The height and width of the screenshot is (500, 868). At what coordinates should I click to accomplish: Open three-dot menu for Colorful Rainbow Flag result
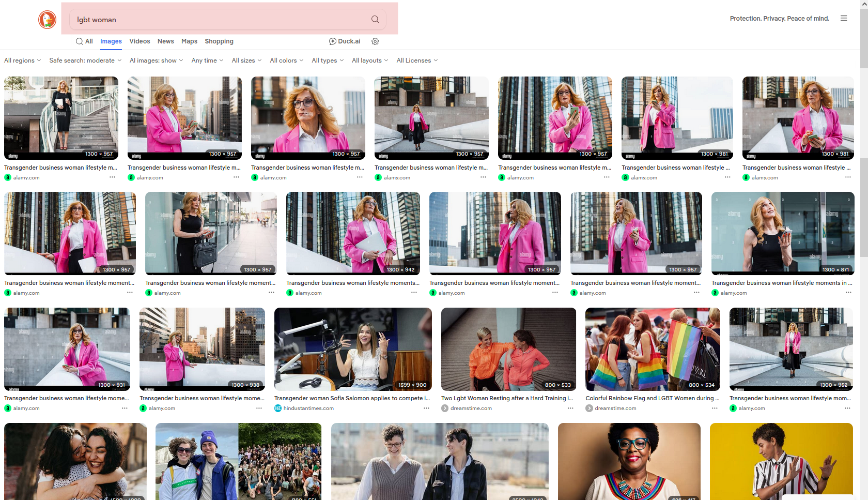point(715,408)
